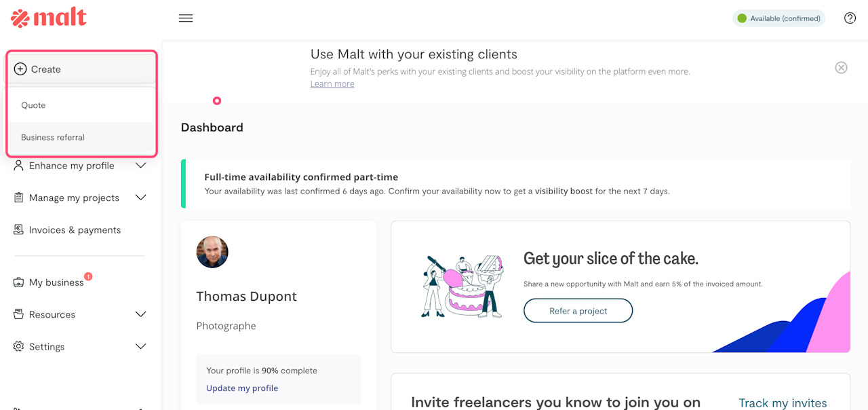This screenshot has height=410, width=868.
Task: Choose Business referral menu item
Action: (x=53, y=137)
